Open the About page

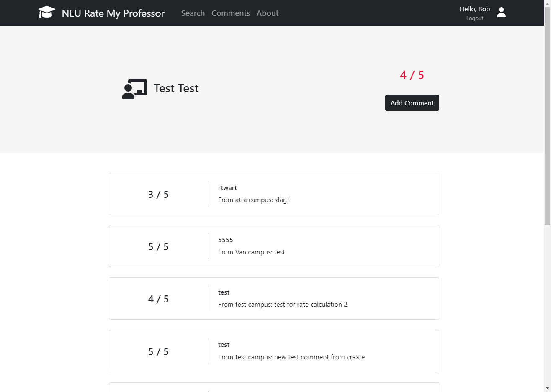268,13
